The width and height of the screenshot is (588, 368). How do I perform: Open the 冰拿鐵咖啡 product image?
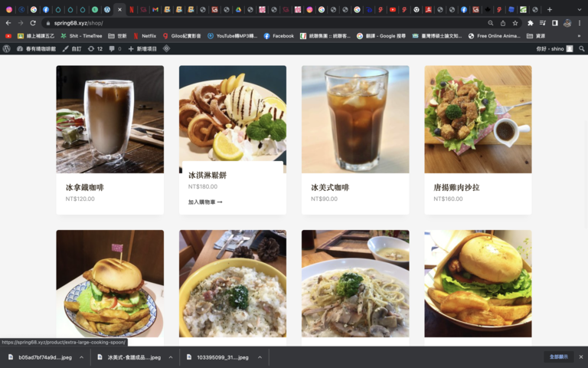pyautogui.click(x=109, y=119)
